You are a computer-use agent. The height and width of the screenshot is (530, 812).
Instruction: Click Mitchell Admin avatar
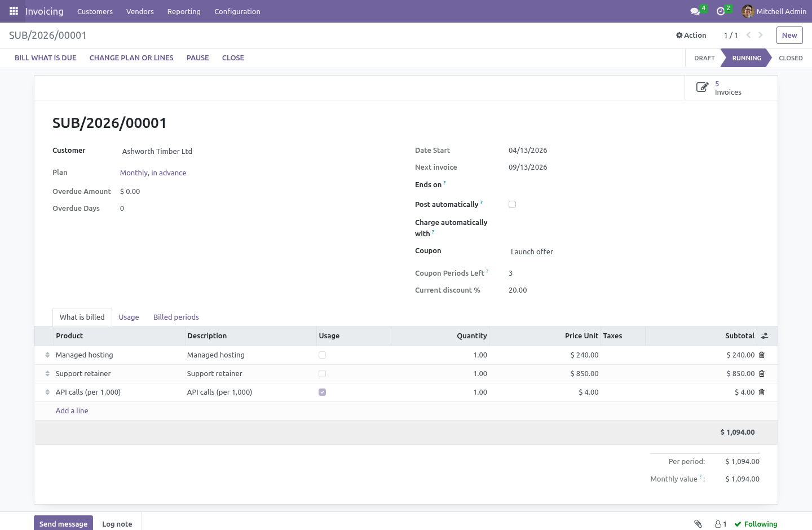[748, 11]
